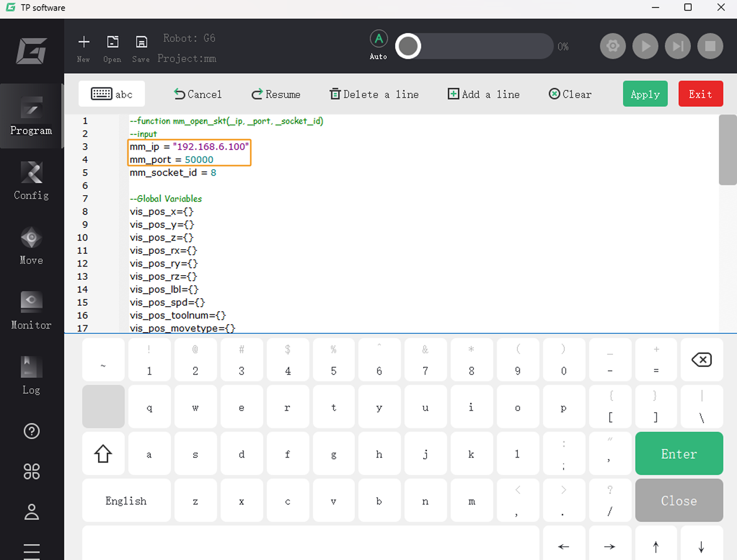The width and height of the screenshot is (737, 560).
Task: Tap the m key
Action: 471,500
